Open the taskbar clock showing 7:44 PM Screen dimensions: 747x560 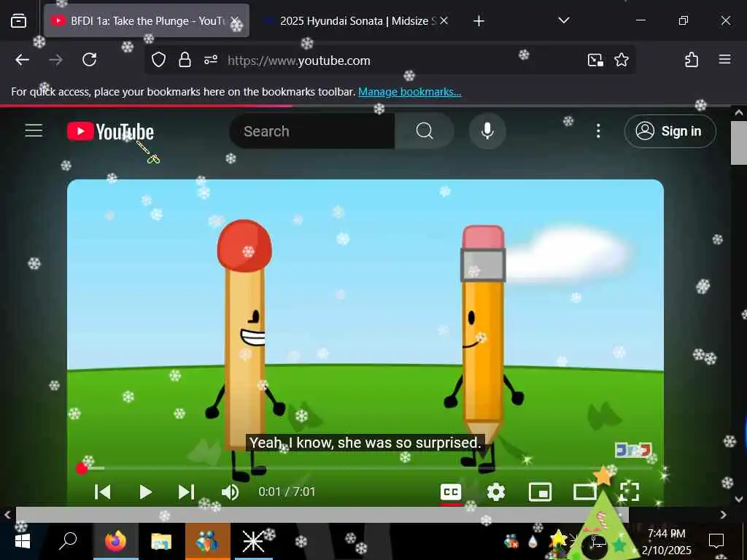point(667,542)
